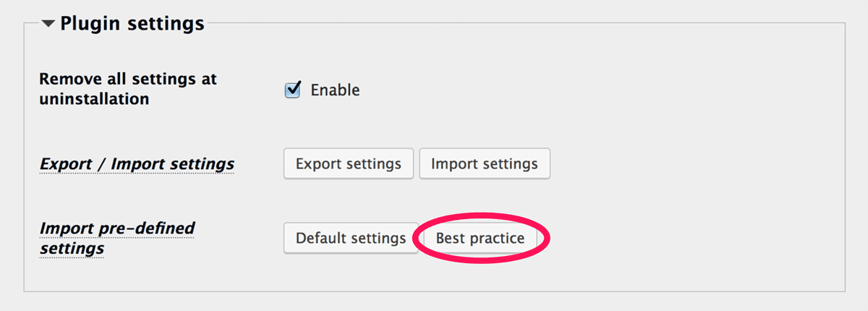Click the pink oval highlighting Best practice

tap(482, 238)
